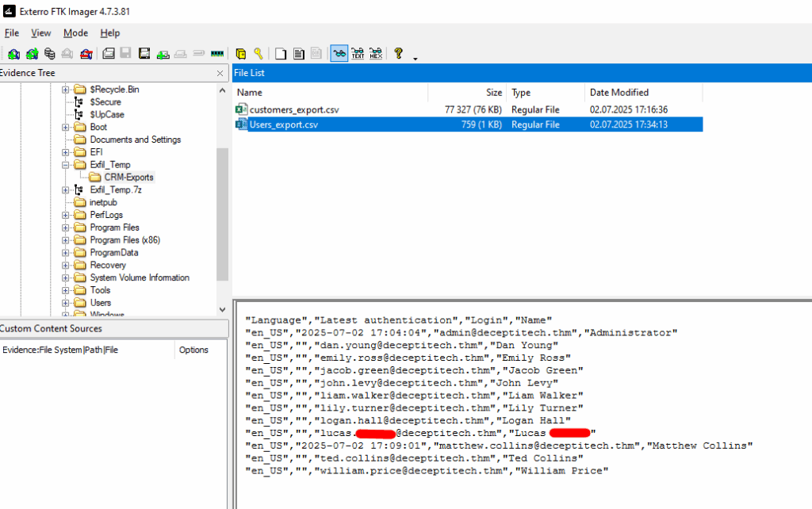Click the Obtain Protected Files icon
The width and height of the screenshot is (812, 509).
tap(241, 53)
